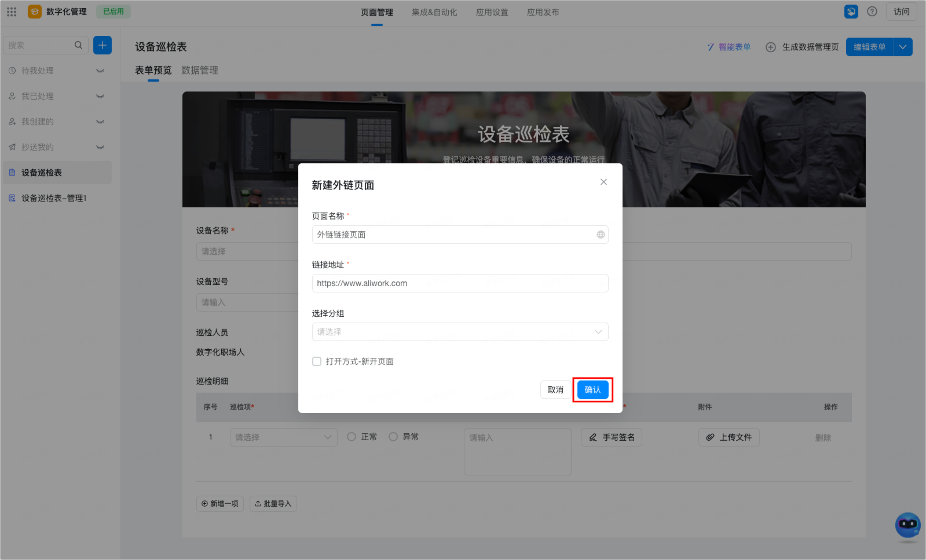Click the 链接地址 input field
Viewport: 926px width, 560px height.
[460, 283]
